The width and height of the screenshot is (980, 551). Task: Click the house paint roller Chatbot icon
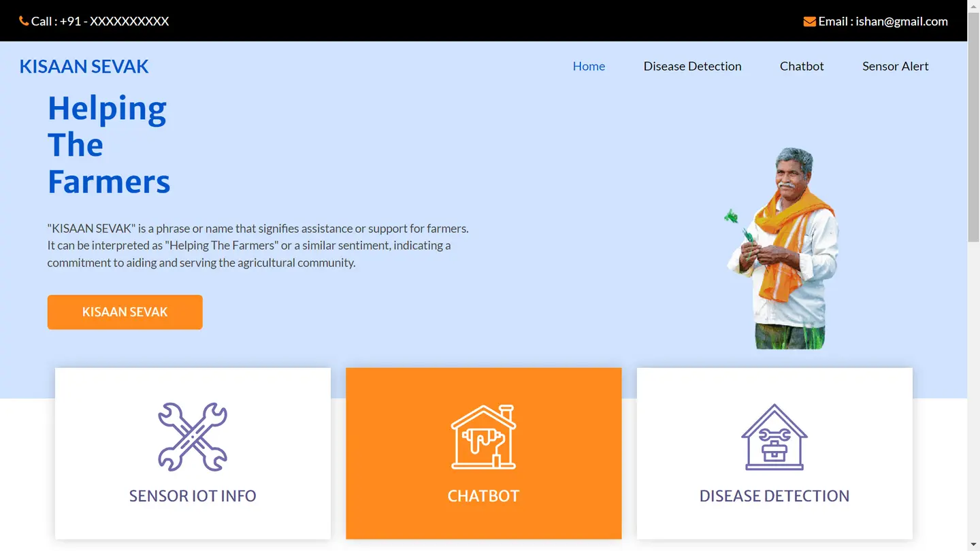point(484,437)
